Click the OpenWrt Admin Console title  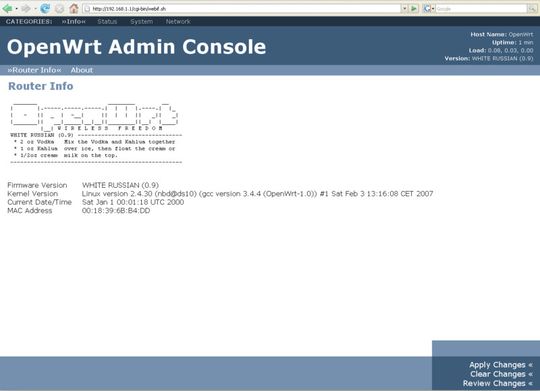pyautogui.click(x=136, y=47)
